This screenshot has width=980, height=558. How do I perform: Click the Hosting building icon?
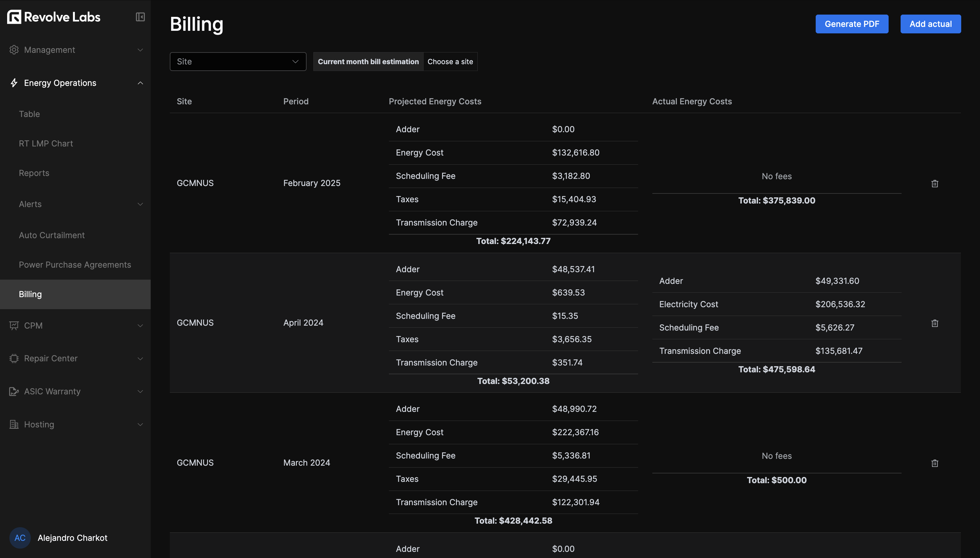(14, 424)
